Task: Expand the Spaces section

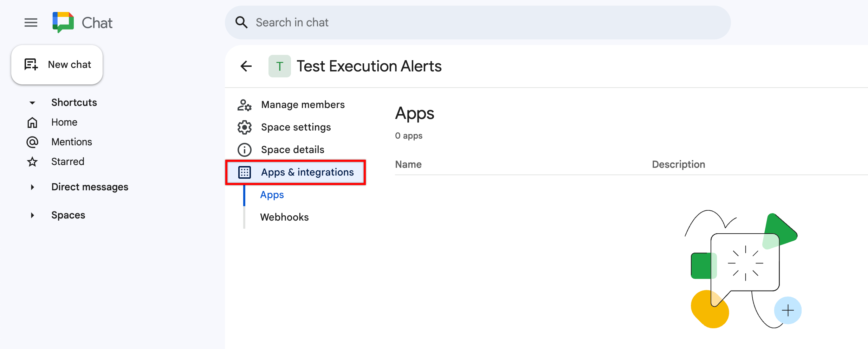Action: tap(32, 215)
